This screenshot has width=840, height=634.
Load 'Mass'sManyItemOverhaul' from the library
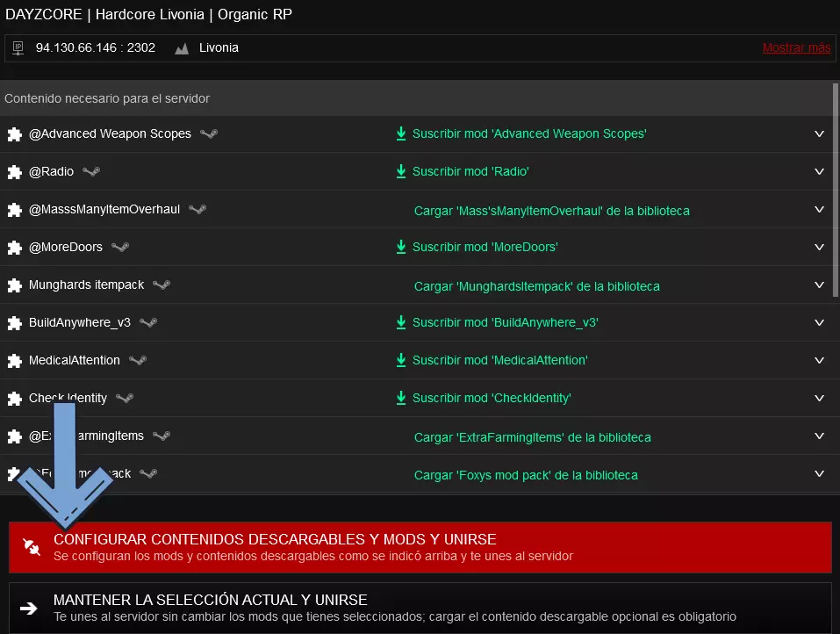pyautogui.click(x=552, y=211)
